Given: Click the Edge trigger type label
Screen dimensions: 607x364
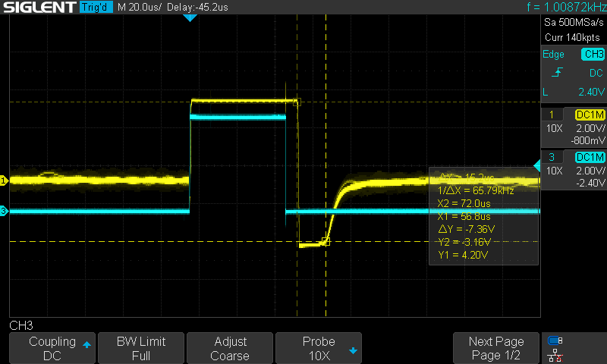Looking at the screenshot, I should pos(553,54).
